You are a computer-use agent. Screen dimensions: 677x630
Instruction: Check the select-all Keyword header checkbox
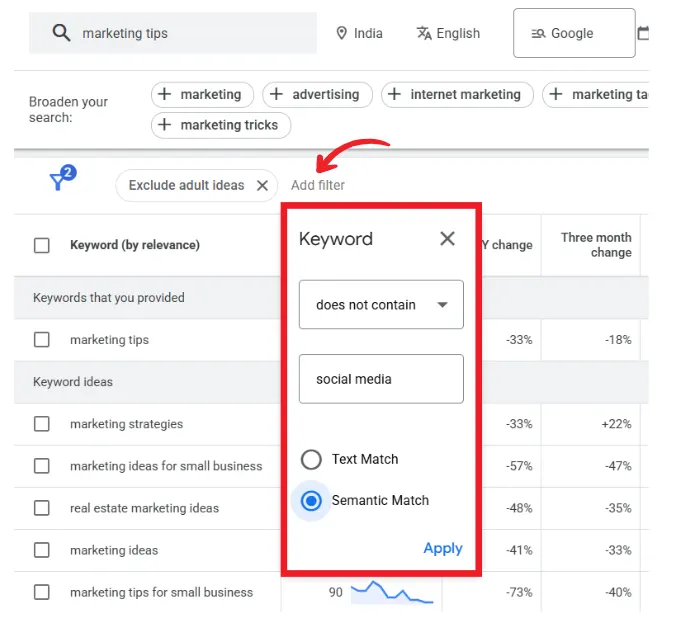coord(42,245)
